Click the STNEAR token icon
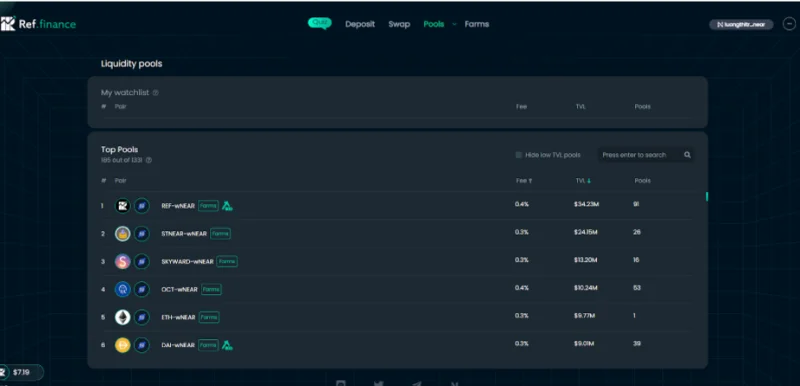 [x=122, y=234]
